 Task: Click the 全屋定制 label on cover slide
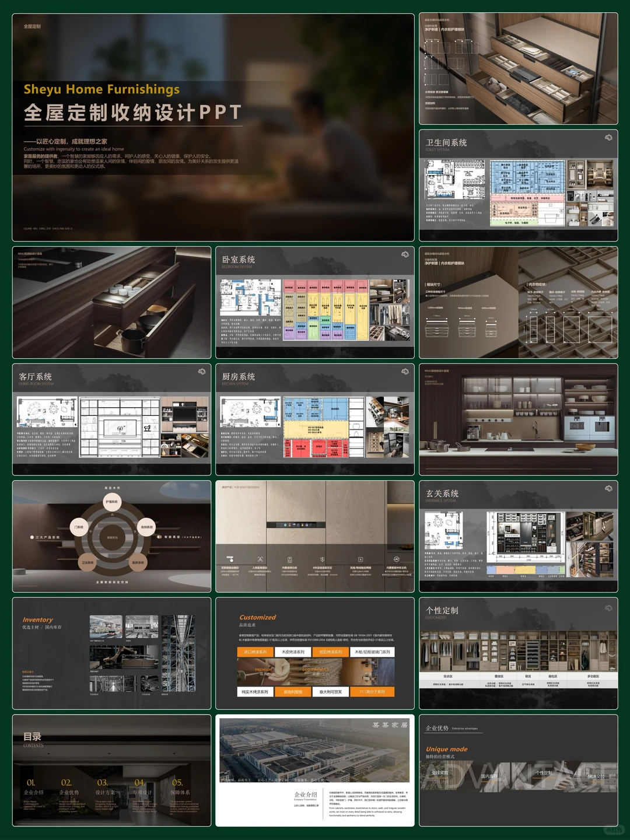tap(32, 26)
